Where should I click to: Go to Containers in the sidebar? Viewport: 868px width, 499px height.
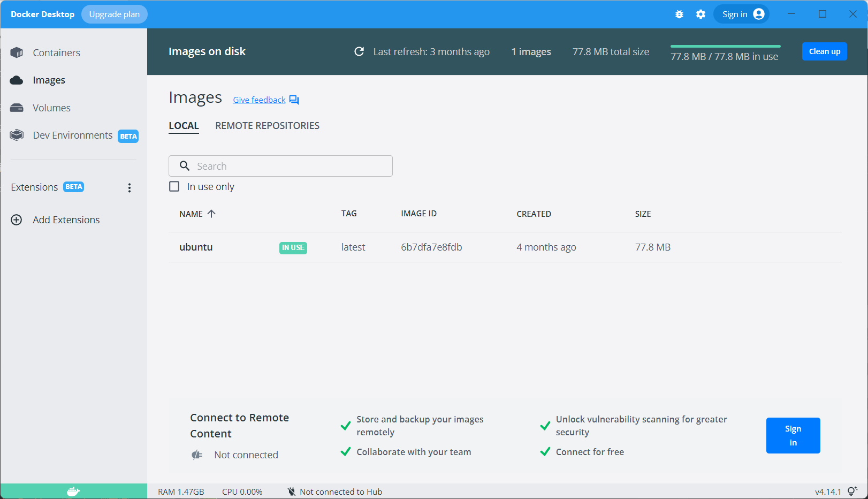coord(56,52)
